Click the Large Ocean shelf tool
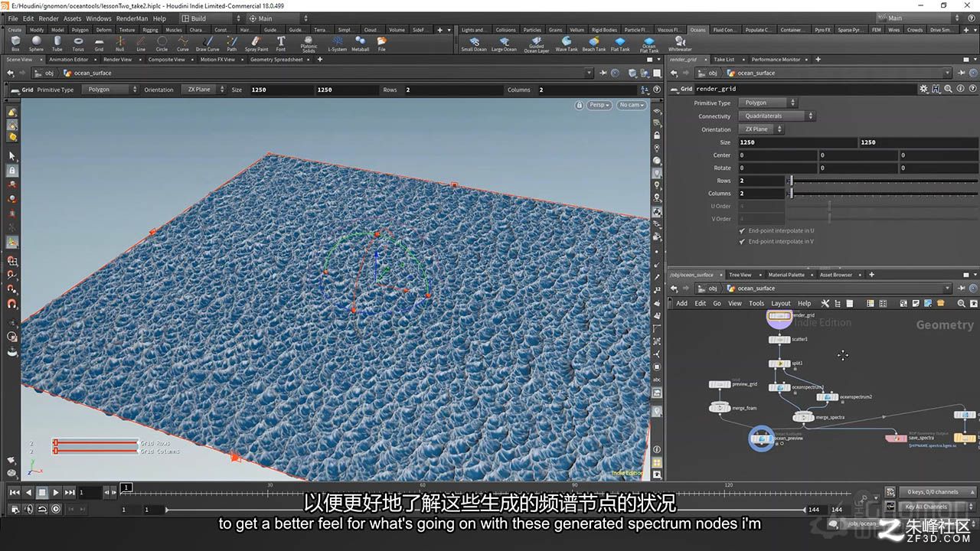The width and height of the screenshot is (980, 551). tap(504, 44)
